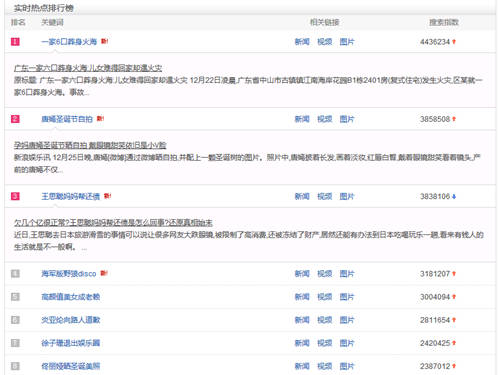This screenshot has width=500, height=375.
Task: Open 视频 link for 王思聪妈妈帮还债
Action: pos(325,196)
